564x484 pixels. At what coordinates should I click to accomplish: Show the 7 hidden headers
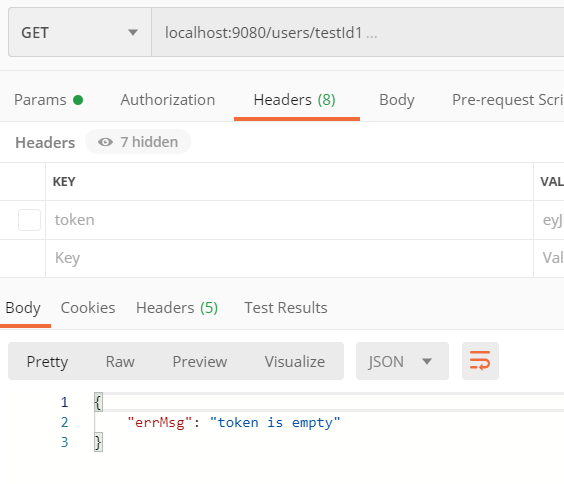coord(138,142)
